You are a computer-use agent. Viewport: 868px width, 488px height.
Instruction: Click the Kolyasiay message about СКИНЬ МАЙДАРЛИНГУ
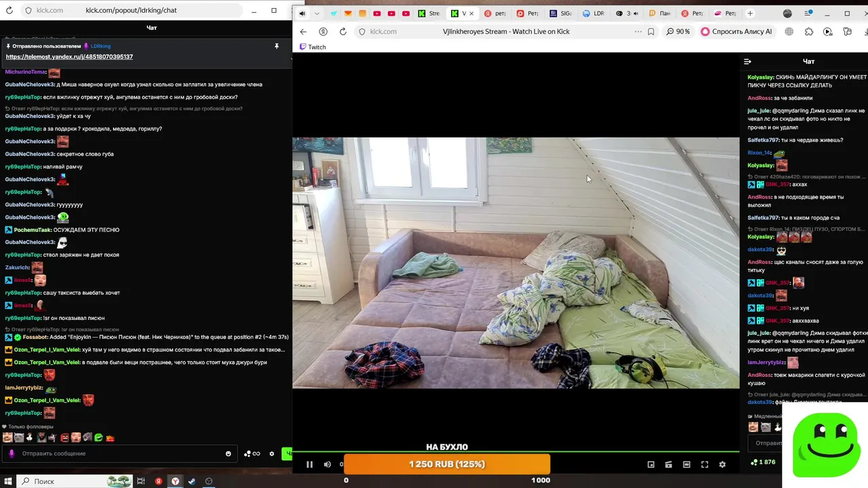pyautogui.click(x=807, y=81)
